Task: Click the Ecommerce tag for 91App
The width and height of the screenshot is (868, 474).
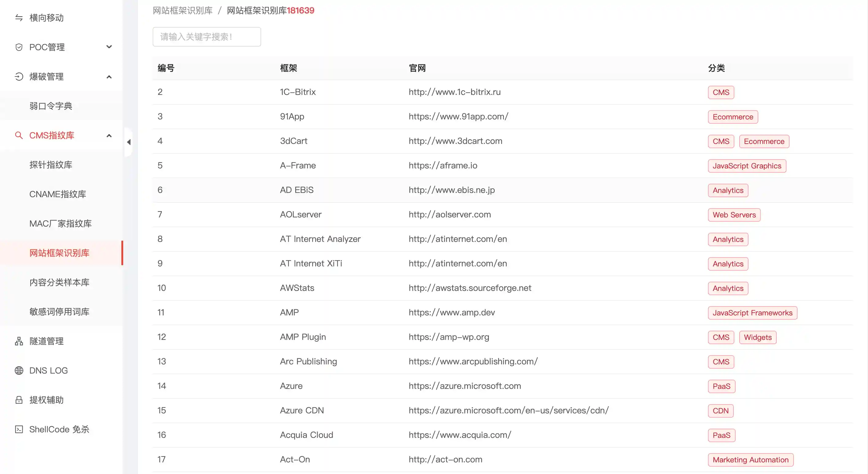Action: point(733,117)
